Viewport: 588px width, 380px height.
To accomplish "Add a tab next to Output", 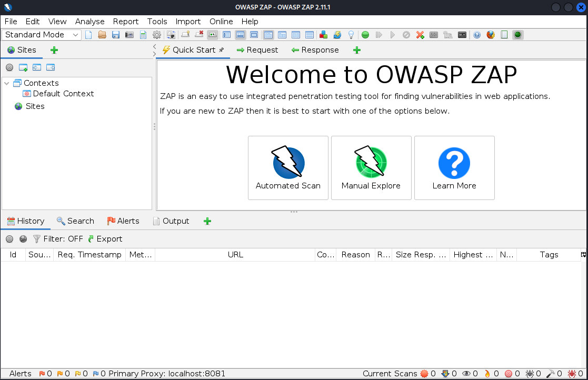I will 207,221.
